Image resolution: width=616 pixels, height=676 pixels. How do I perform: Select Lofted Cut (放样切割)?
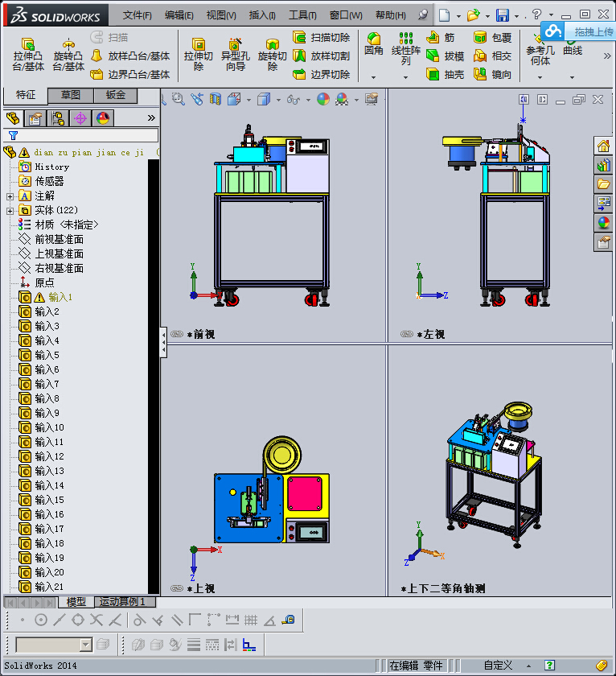pos(322,56)
